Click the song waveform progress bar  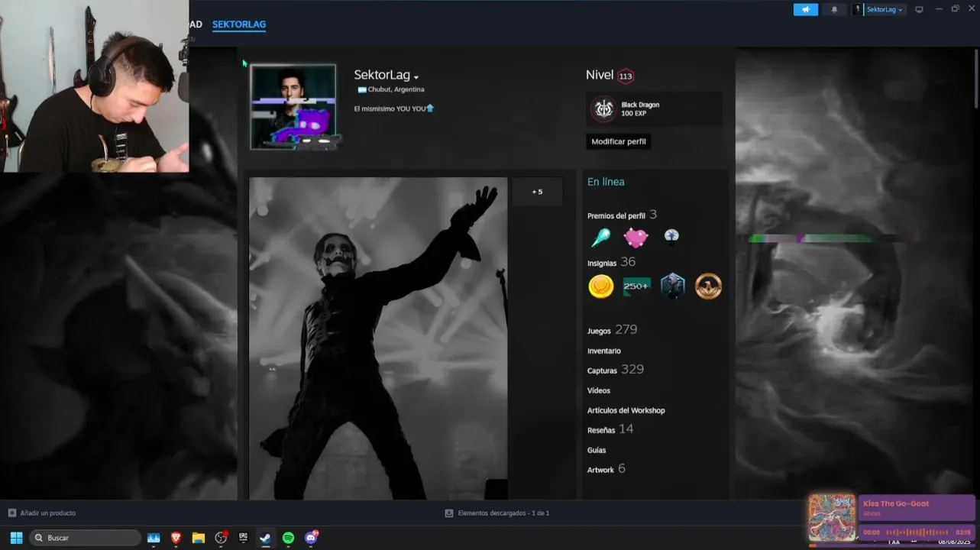pos(917,532)
